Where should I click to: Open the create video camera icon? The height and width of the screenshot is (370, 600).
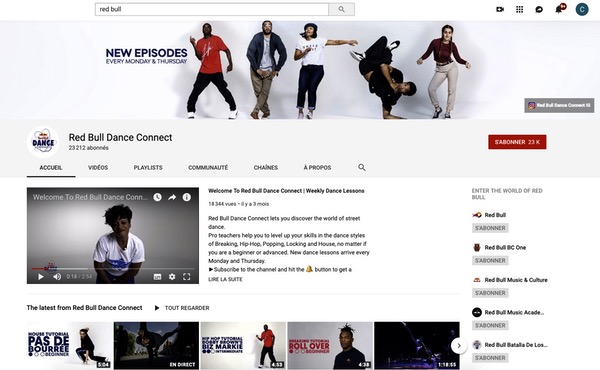(x=500, y=10)
